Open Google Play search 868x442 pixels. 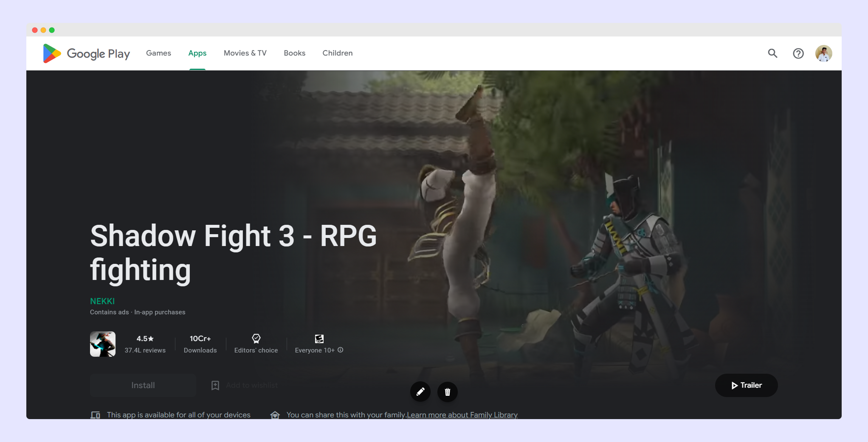[x=772, y=53]
